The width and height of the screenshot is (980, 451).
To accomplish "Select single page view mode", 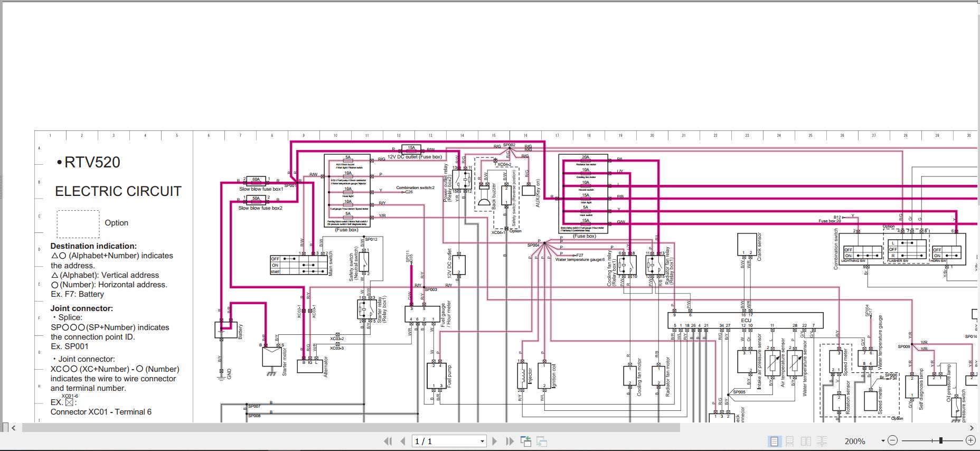I will click(x=774, y=441).
